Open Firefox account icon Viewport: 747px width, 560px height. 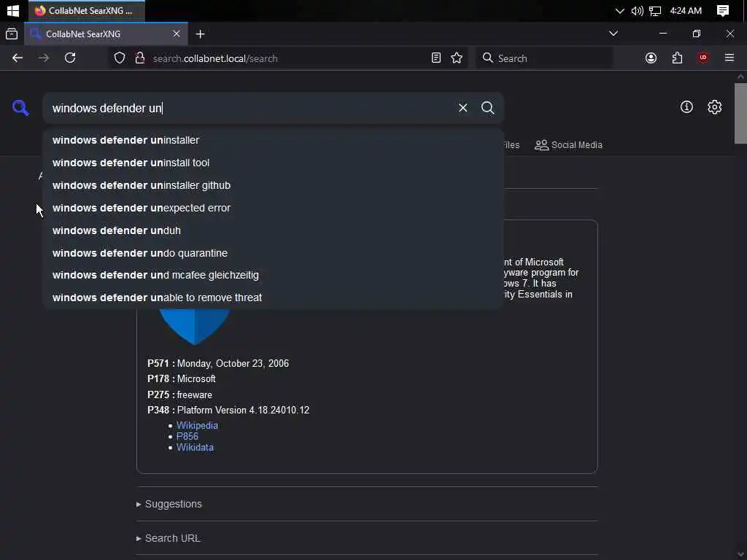point(651,58)
